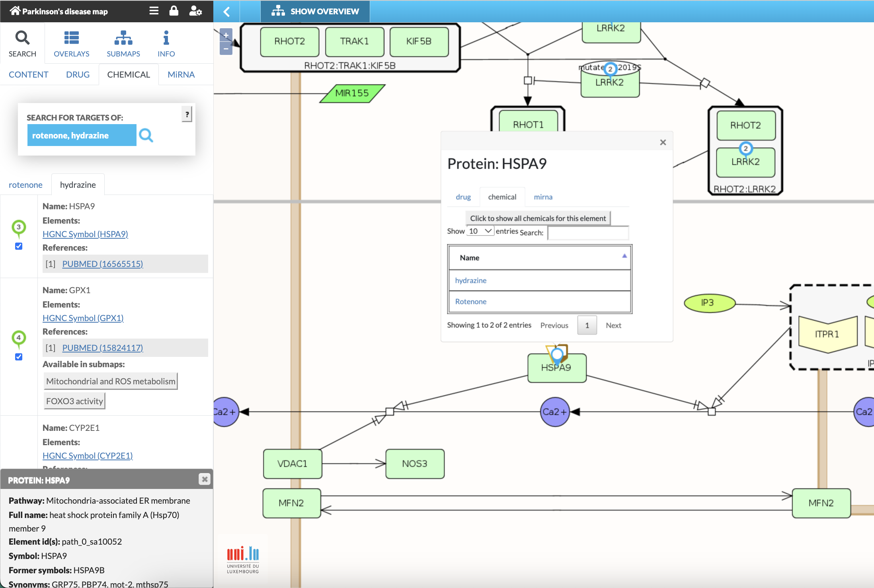
Task: Click the marker 2 on mutated LRRK2 node
Action: [610, 69]
